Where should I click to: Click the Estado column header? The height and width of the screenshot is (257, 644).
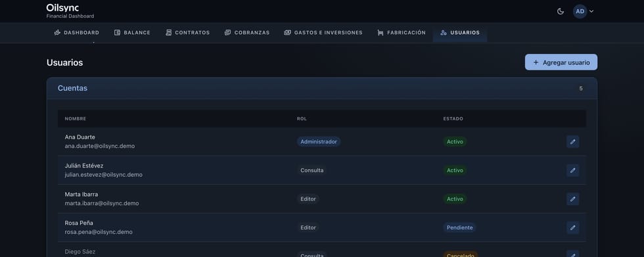click(x=453, y=119)
